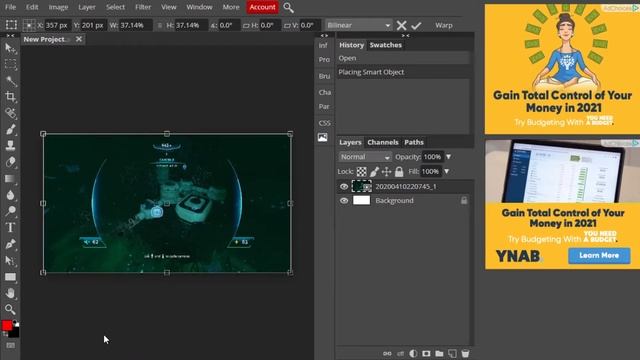This screenshot has height=360, width=640.
Task: Select the Gradient tool
Action: pos(10,178)
